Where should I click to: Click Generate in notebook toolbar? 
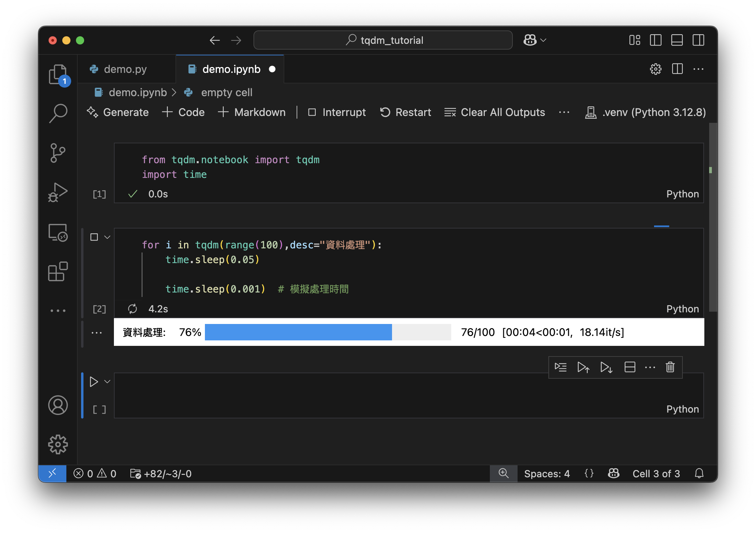118,112
